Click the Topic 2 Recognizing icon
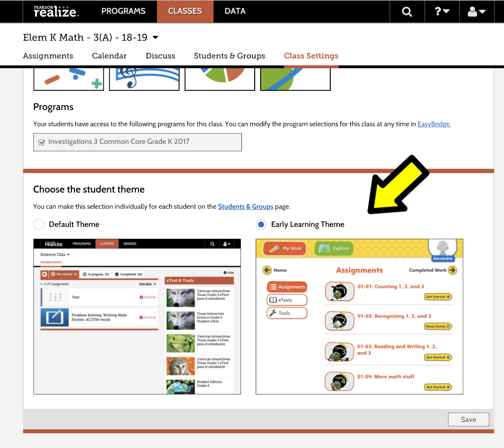504x448 pixels. pos(340,321)
